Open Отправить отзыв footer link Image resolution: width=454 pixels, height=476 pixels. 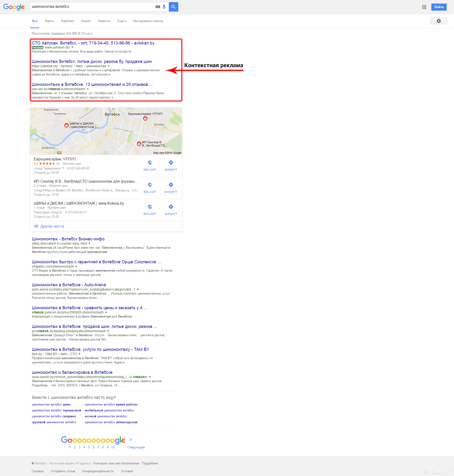(63, 471)
